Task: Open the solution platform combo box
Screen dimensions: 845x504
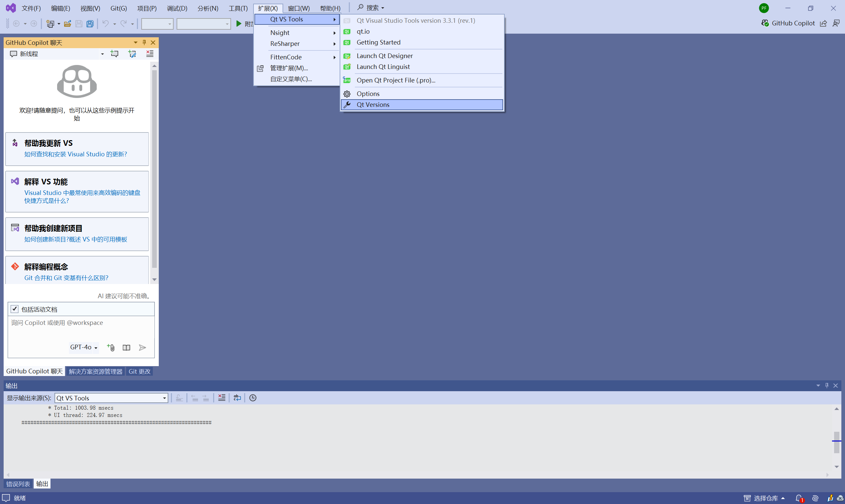Action: 204,24
